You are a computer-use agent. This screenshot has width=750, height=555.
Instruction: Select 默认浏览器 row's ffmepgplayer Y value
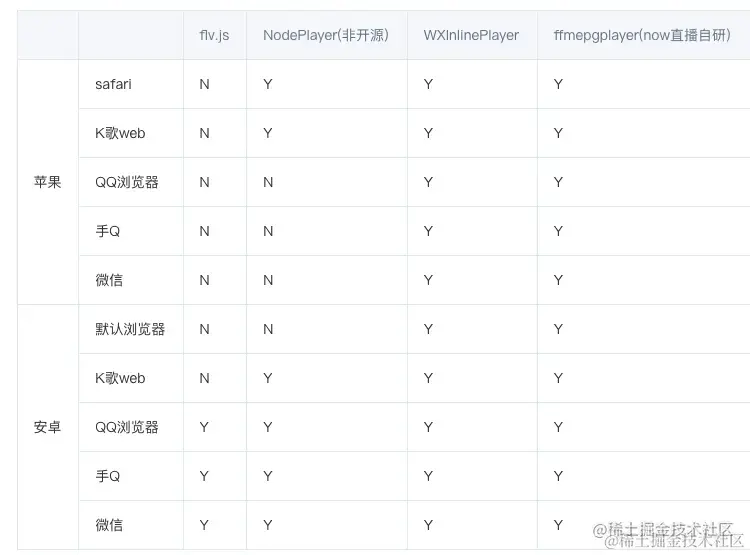point(558,329)
